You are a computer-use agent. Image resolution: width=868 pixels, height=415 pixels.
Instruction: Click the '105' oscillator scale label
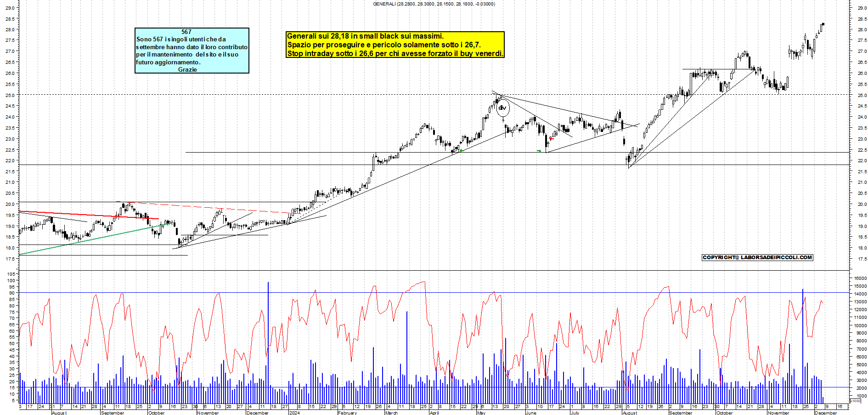tap(11, 274)
